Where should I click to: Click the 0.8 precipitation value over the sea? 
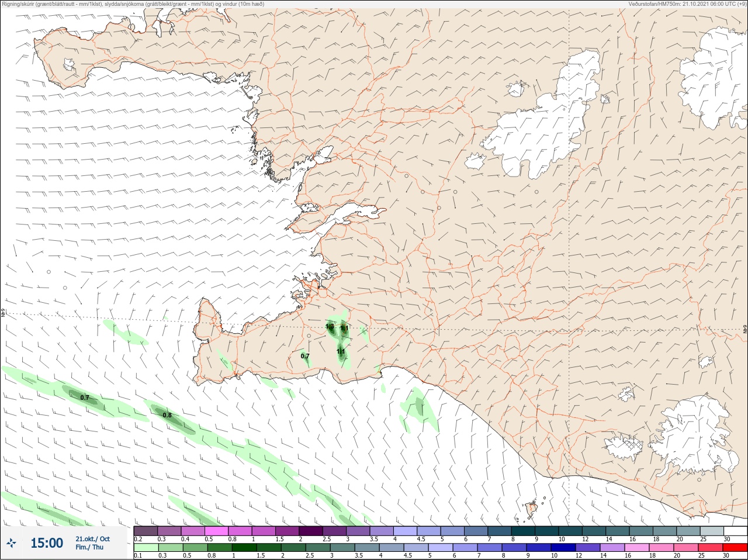tap(167, 416)
